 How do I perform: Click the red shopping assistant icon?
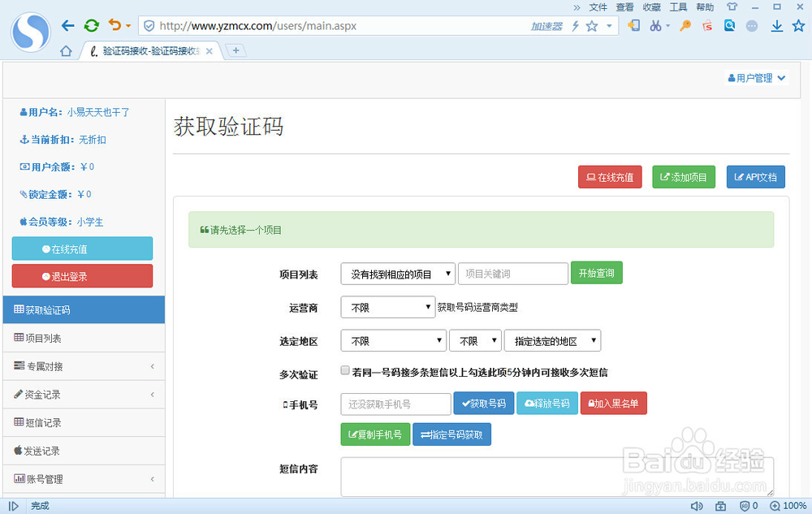coord(707,25)
